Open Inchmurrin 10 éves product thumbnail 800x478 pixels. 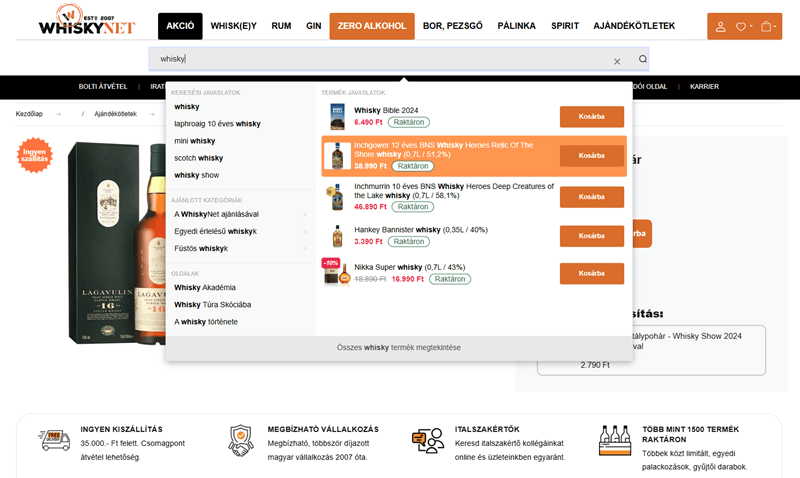335,197
